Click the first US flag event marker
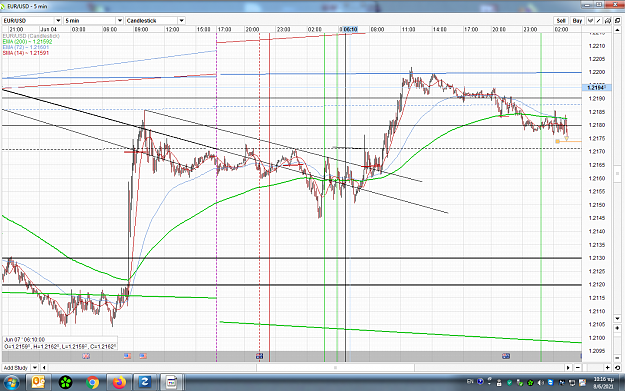Screen dimensions: 625x391 pos(128,356)
